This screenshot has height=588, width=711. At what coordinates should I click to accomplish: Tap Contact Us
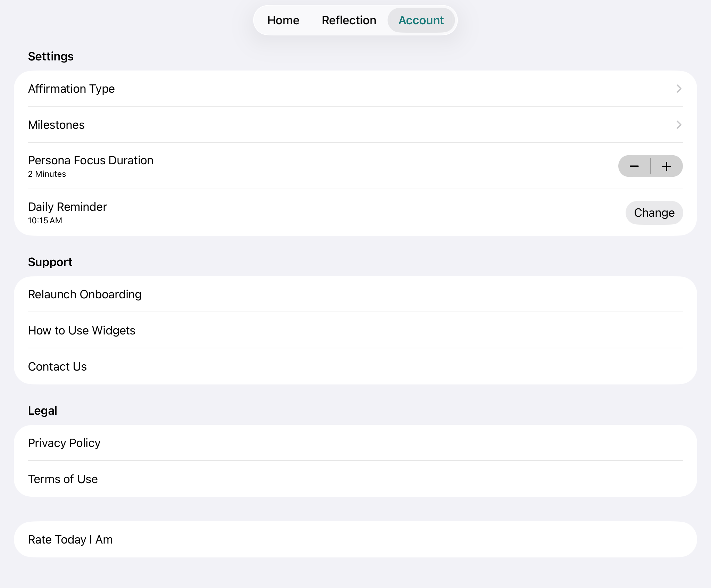(x=57, y=367)
